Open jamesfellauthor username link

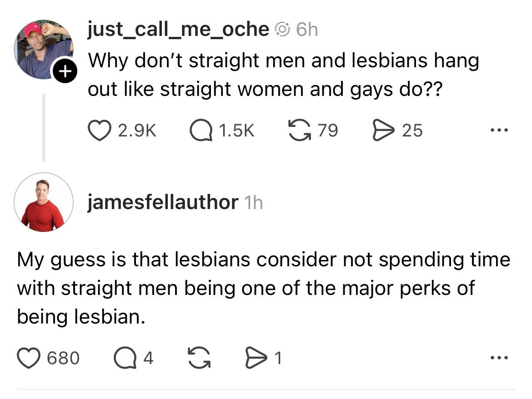(163, 202)
